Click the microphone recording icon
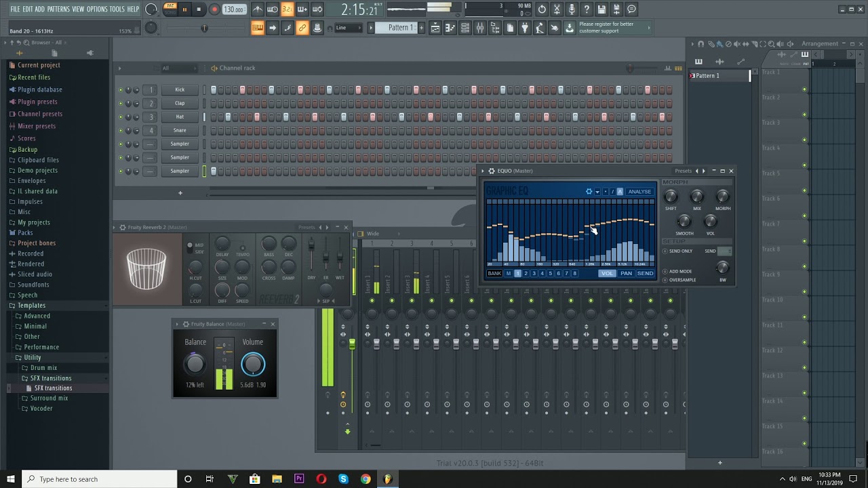This screenshot has width=868, height=488. 572,9
